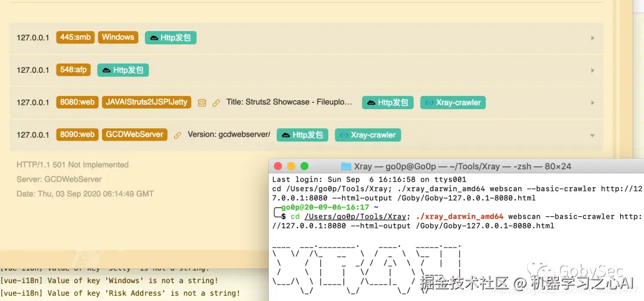Maximize the Xray terminal window with green button
644x301 pixels.
(x=304, y=166)
